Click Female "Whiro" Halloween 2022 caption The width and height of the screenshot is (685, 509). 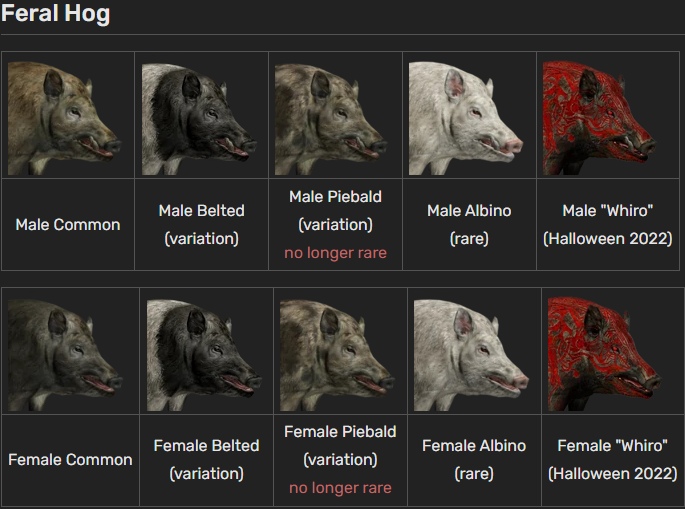611,460
